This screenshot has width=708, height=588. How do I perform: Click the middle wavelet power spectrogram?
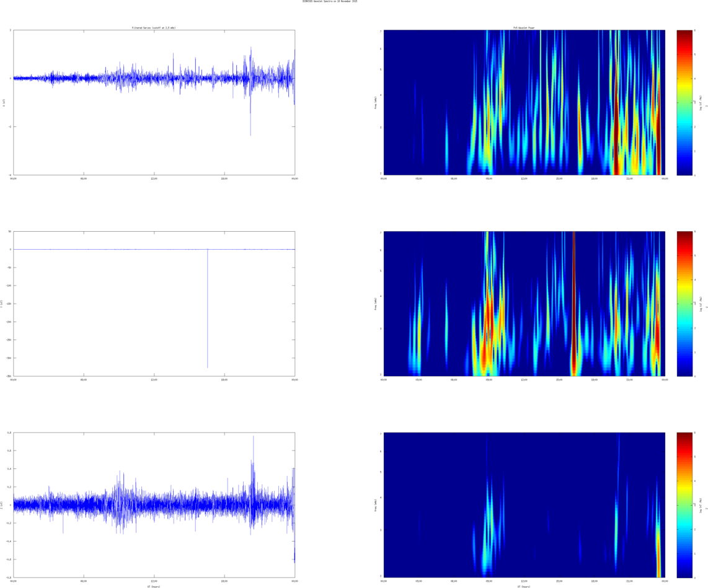click(x=524, y=304)
